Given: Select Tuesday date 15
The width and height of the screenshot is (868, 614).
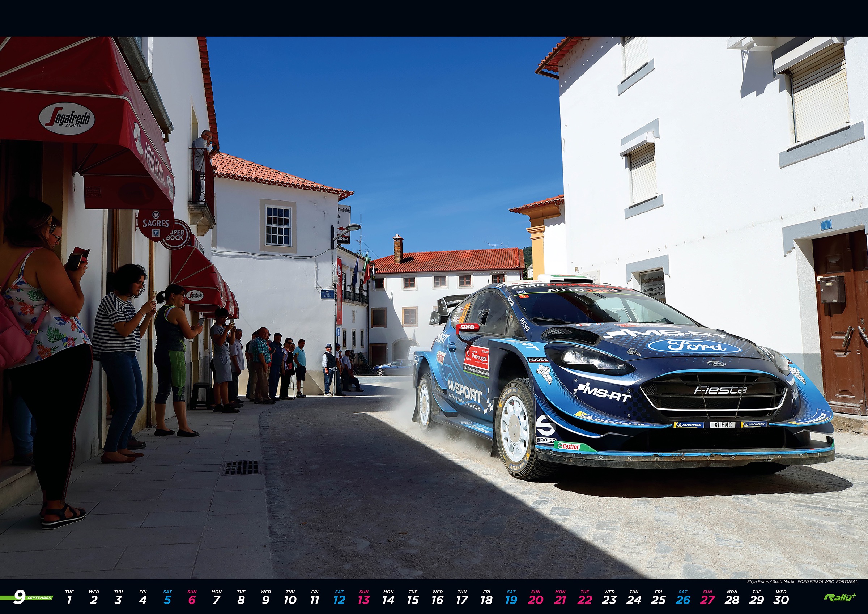Looking at the screenshot, I should point(413,600).
